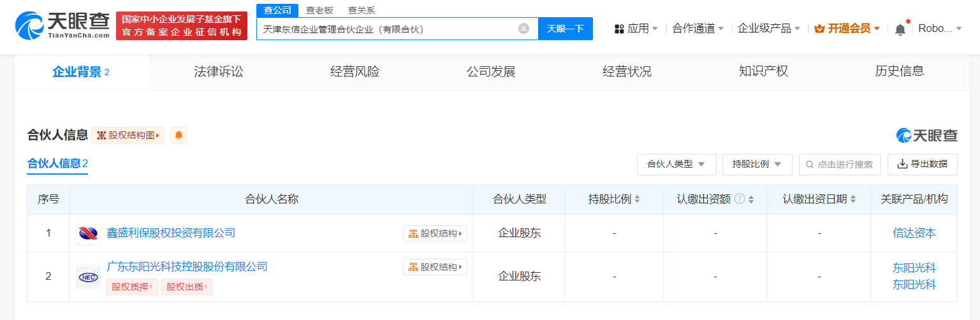The width and height of the screenshot is (980, 320).
Task: Select the 查老板 search tab
Action: click(x=319, y=10)
